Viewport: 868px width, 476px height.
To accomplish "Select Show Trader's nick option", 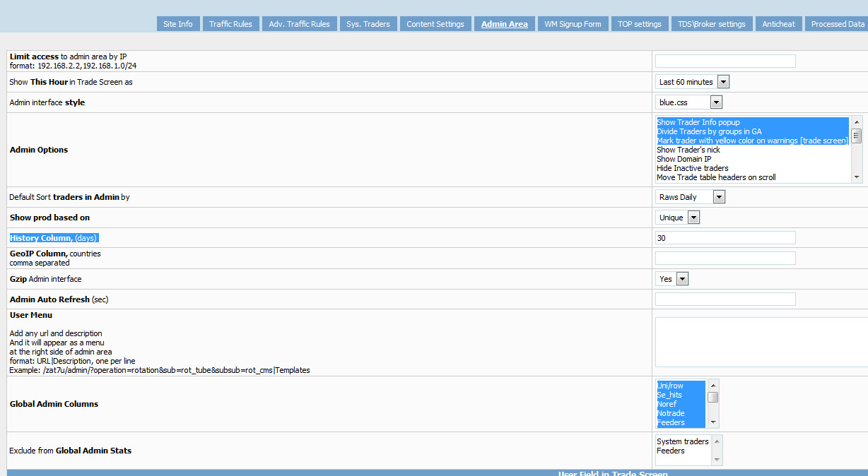I will pos(688,150).
